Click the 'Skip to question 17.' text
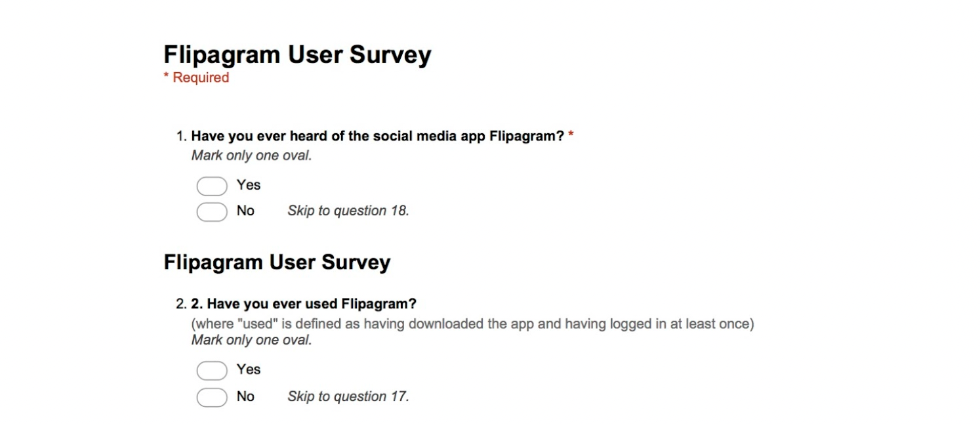Screen dimensions: 980x424 [348, 396]
